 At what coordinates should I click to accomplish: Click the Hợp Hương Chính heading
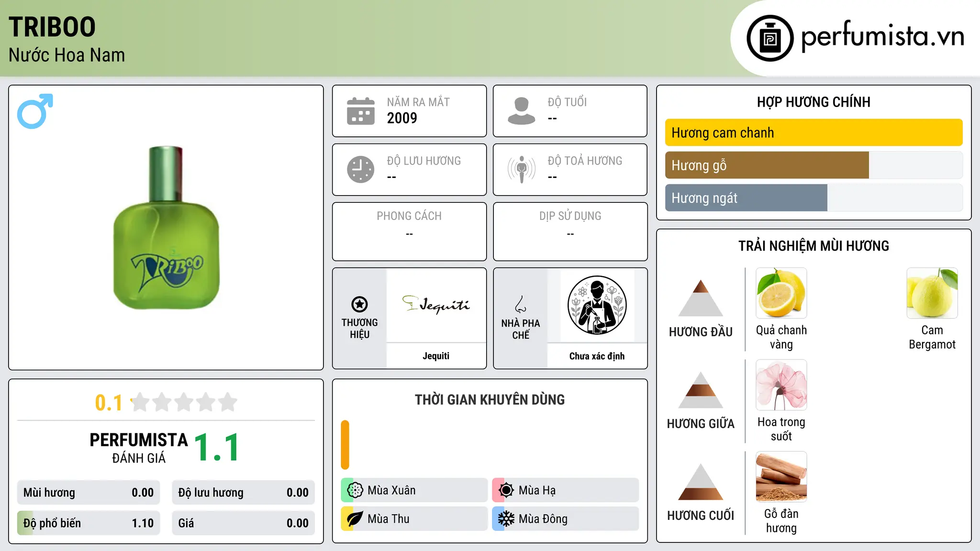point(813,102)
